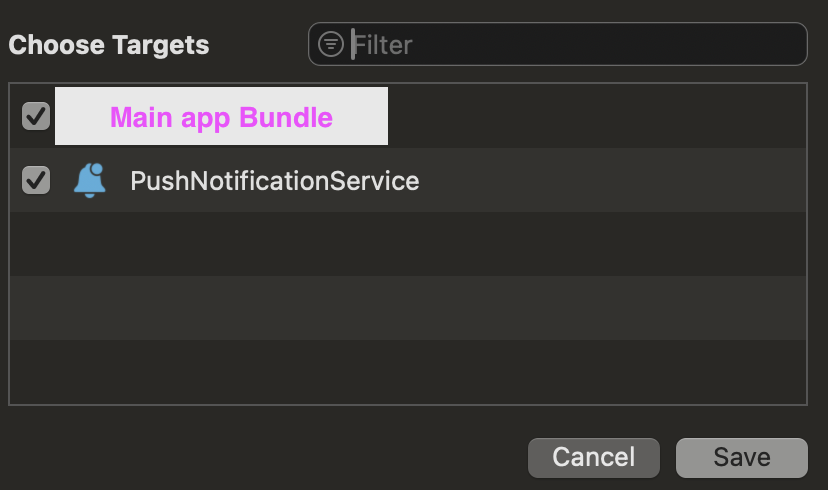
Task: Click the lighter empty row in the list
Action: (x=407, y=308)
